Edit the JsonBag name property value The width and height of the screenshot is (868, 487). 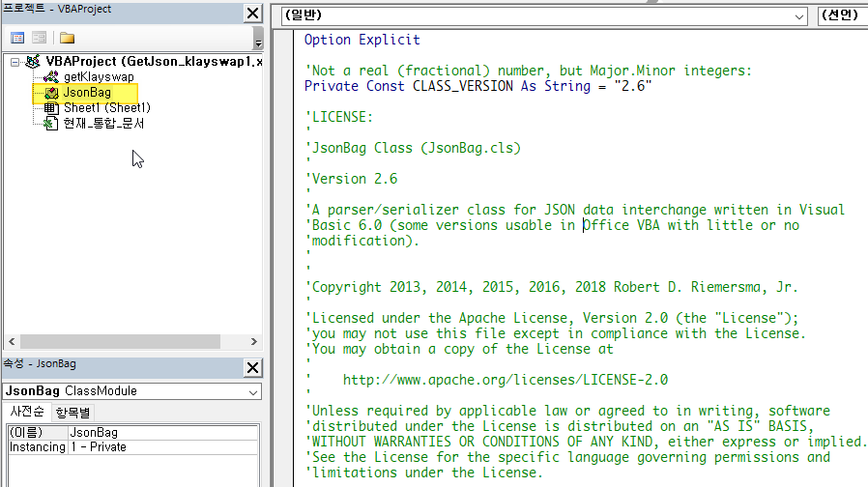point(162,432)
